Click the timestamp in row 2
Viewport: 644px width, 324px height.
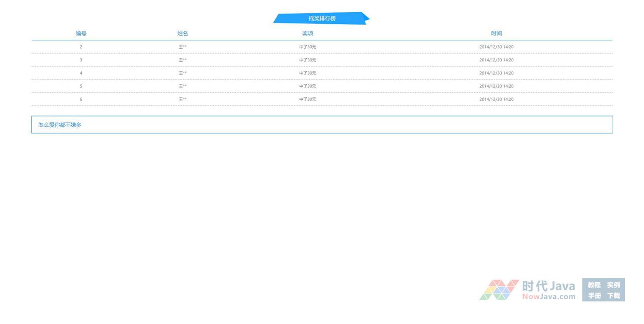point(496,47)
